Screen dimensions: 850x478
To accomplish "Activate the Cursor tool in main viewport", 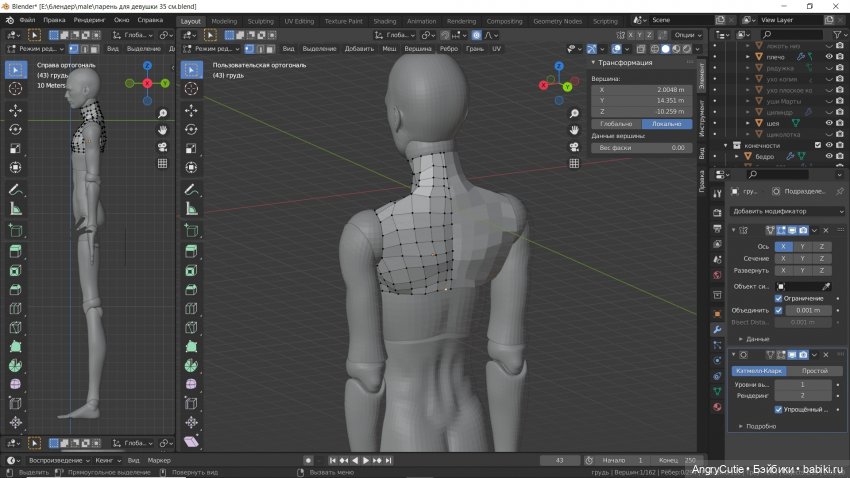I will tap(190, 89).
